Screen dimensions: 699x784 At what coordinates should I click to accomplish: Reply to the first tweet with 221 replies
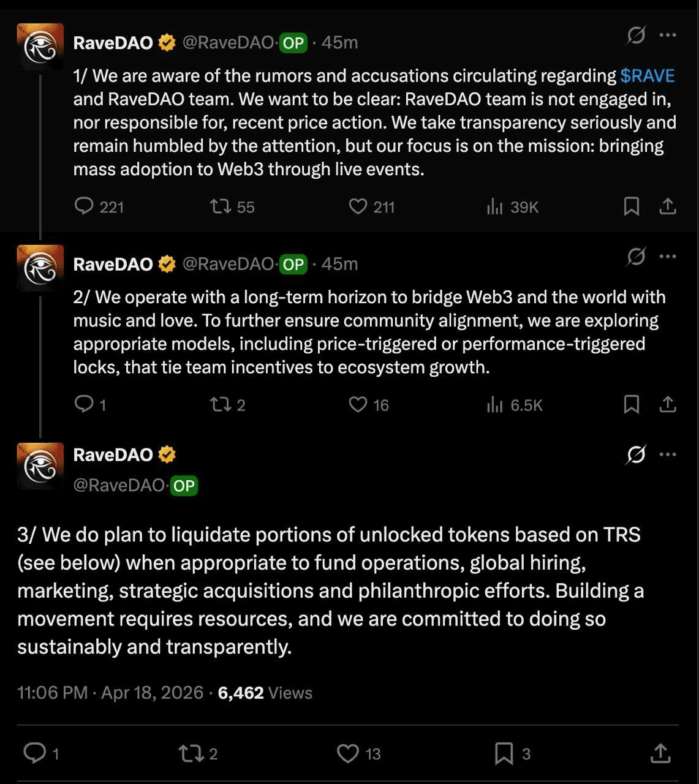pyautogui.click(x=84, y=206)
